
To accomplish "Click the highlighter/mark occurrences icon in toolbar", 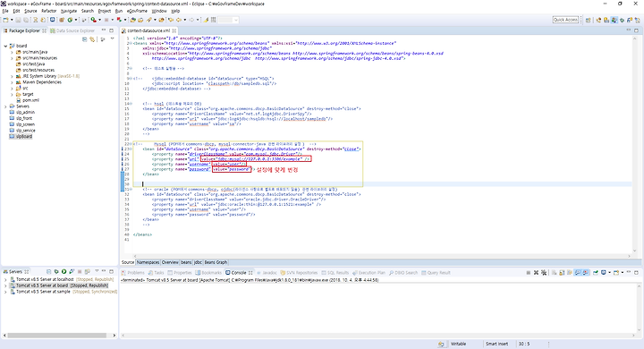I will (207, 20).
